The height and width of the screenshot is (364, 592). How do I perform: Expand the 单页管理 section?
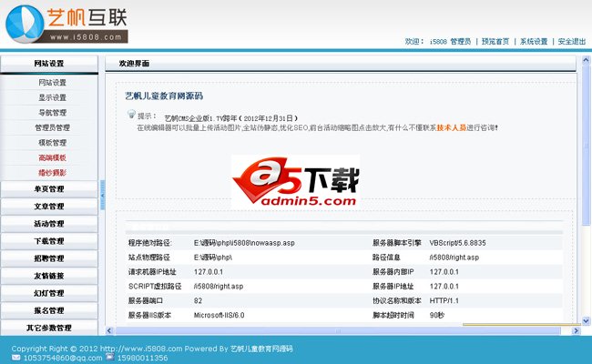click(x=49, y=189)
